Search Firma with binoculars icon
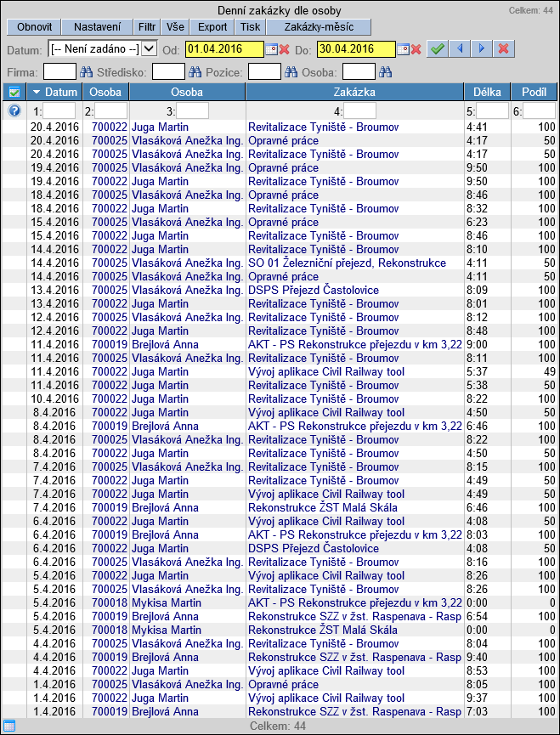This screenshot has height=735, width=560. (85, 72)
